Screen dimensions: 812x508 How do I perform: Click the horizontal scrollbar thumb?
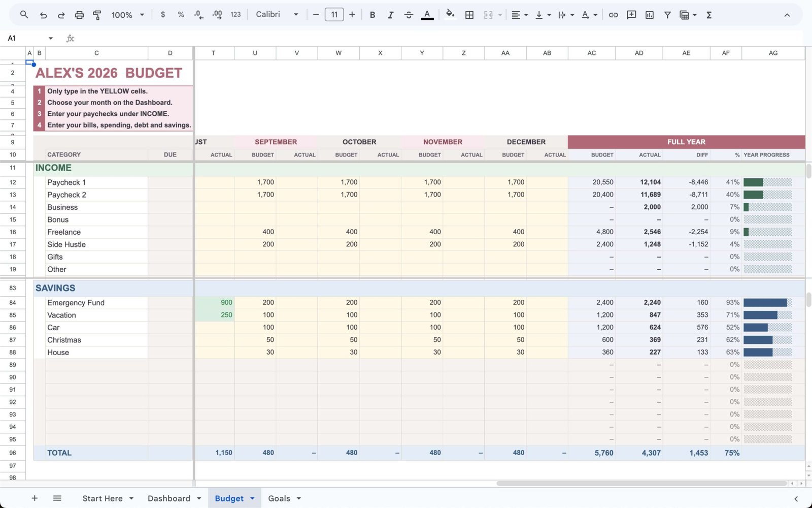[x=641, y=483]
